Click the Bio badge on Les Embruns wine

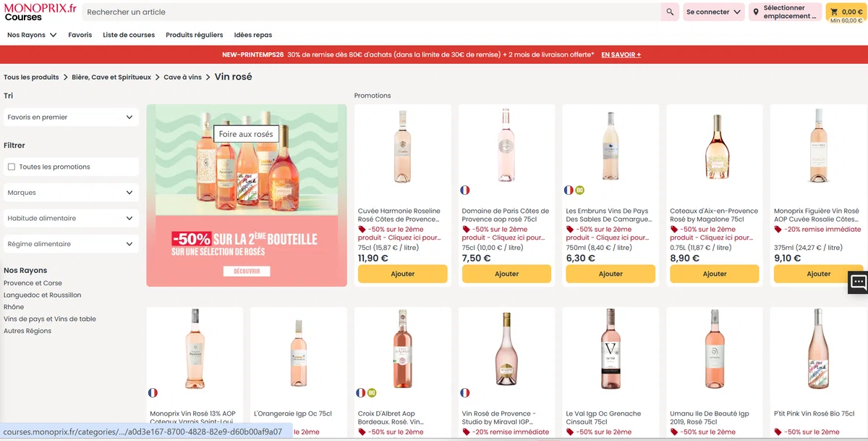pos(580,190)
